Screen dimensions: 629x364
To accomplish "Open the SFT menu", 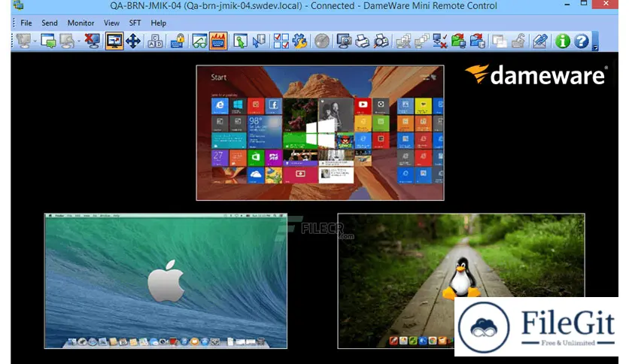I will (135, 23).
